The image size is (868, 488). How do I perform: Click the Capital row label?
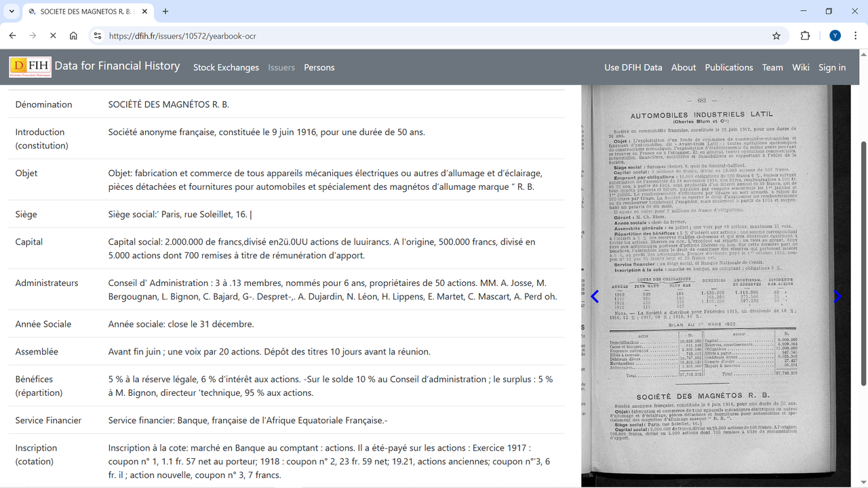coord(29,242)
